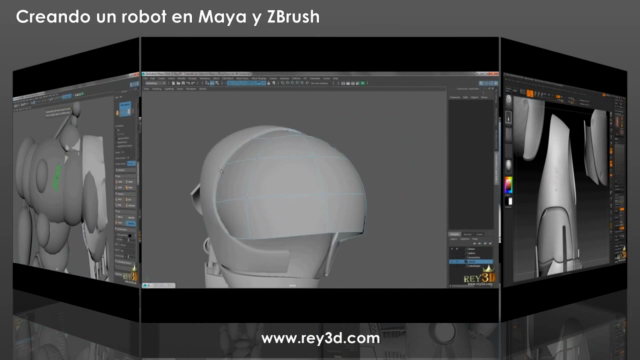This screenshot has height=360, width=640.
Task: Open the Create menu in Maya
Action: [x=162, y=78]
